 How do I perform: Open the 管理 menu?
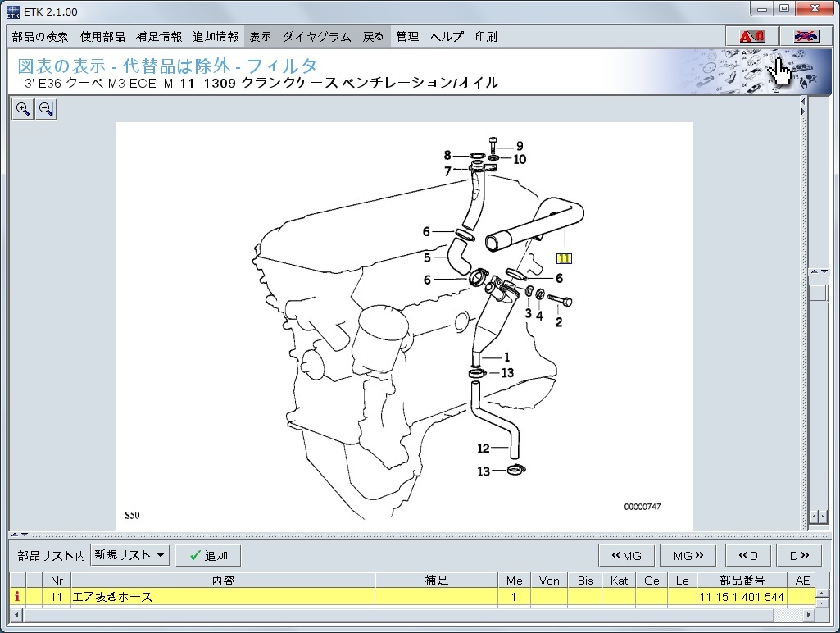point(407,36)
